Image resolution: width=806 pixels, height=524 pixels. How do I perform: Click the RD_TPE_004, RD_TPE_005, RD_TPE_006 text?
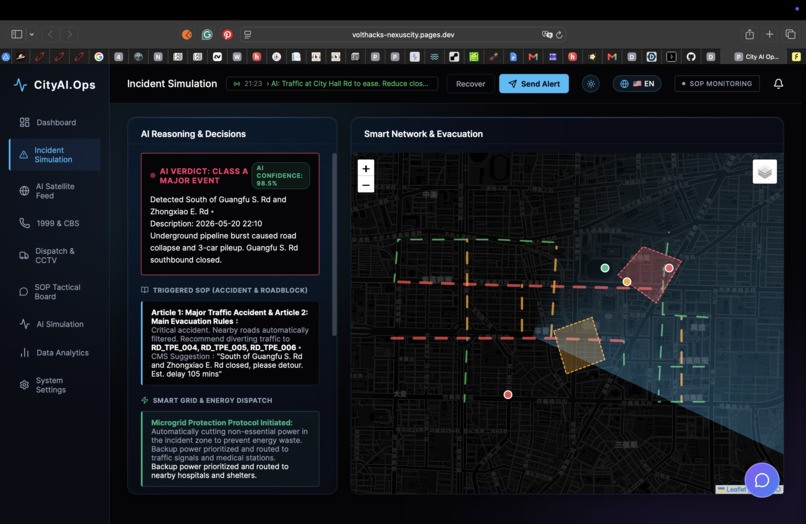point(224,348)
